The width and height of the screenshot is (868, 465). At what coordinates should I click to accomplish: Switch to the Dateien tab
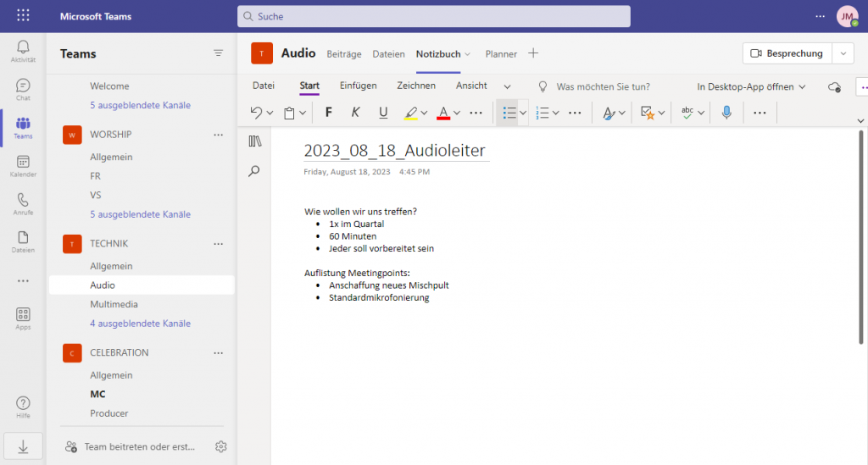point(388,53)
